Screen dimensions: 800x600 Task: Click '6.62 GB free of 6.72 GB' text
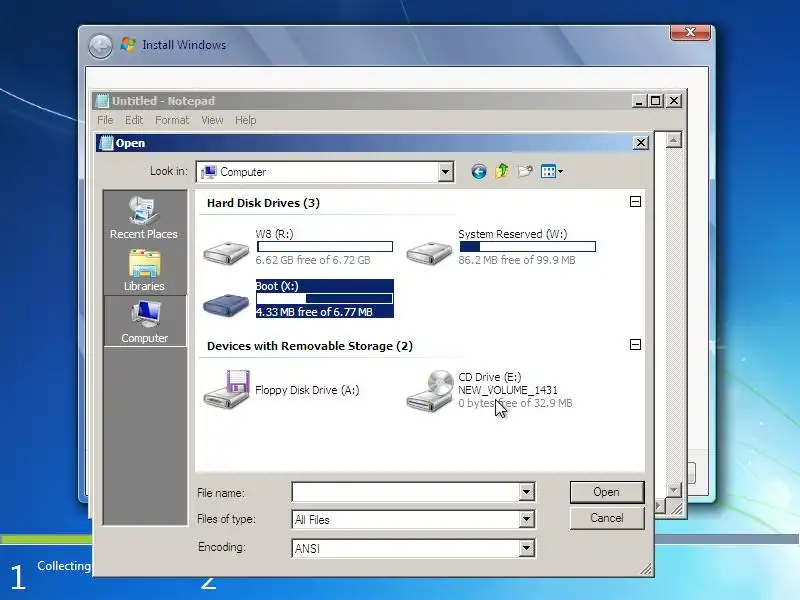pyautogui.click(x=313, y=260)
